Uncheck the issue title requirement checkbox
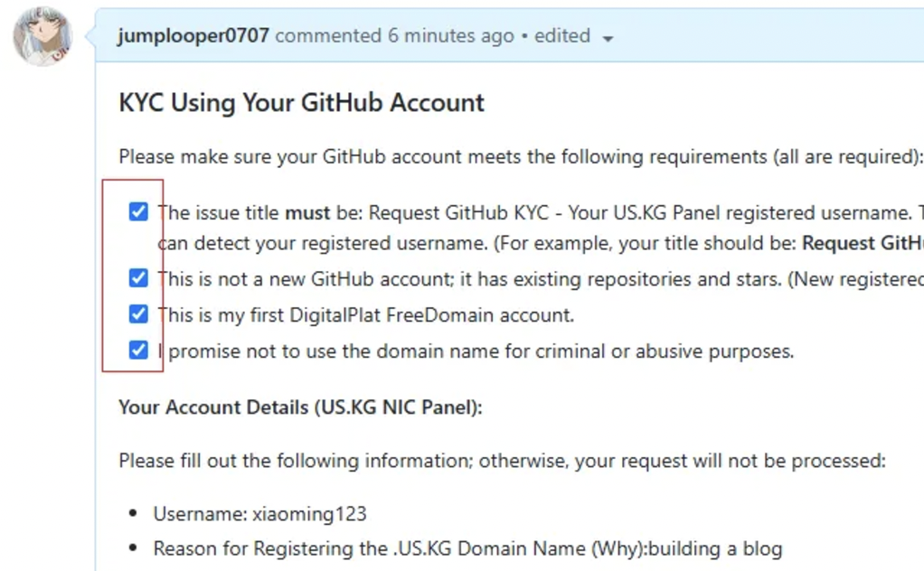This screenshot has height=571, width=924. point(138,211)
